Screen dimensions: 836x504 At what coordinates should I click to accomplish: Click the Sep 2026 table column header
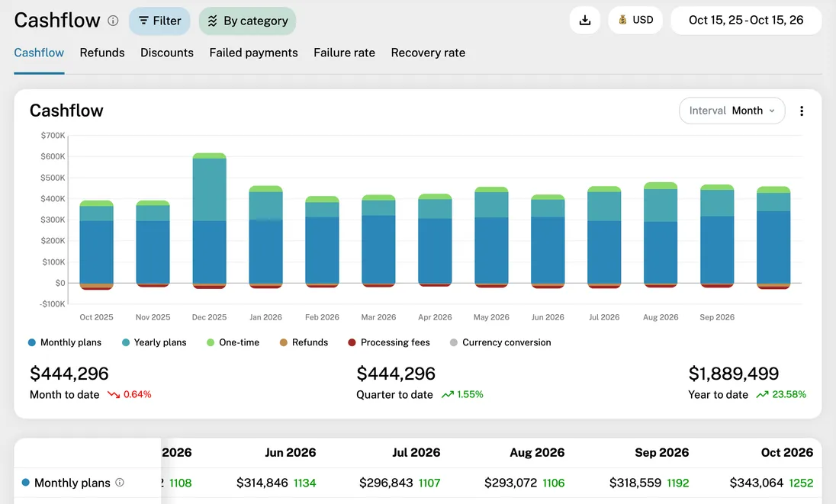(x=661, y=452)
